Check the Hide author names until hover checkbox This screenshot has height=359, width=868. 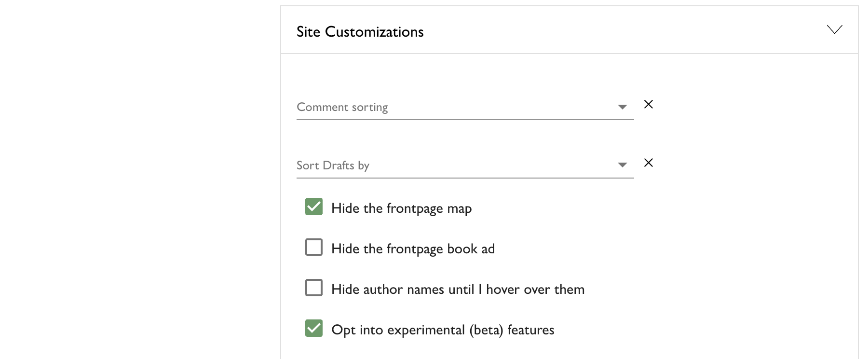click(x=314, y=288)
